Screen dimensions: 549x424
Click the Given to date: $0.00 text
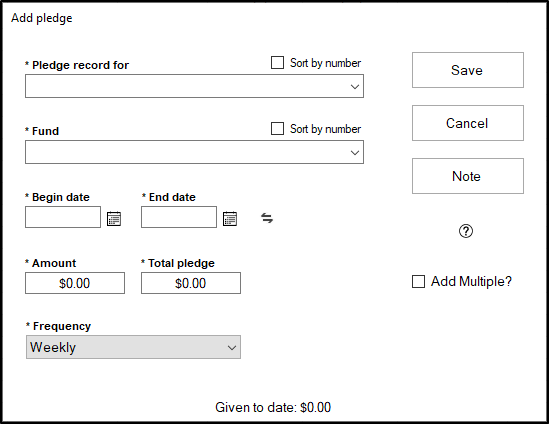(x=273, y=407)
